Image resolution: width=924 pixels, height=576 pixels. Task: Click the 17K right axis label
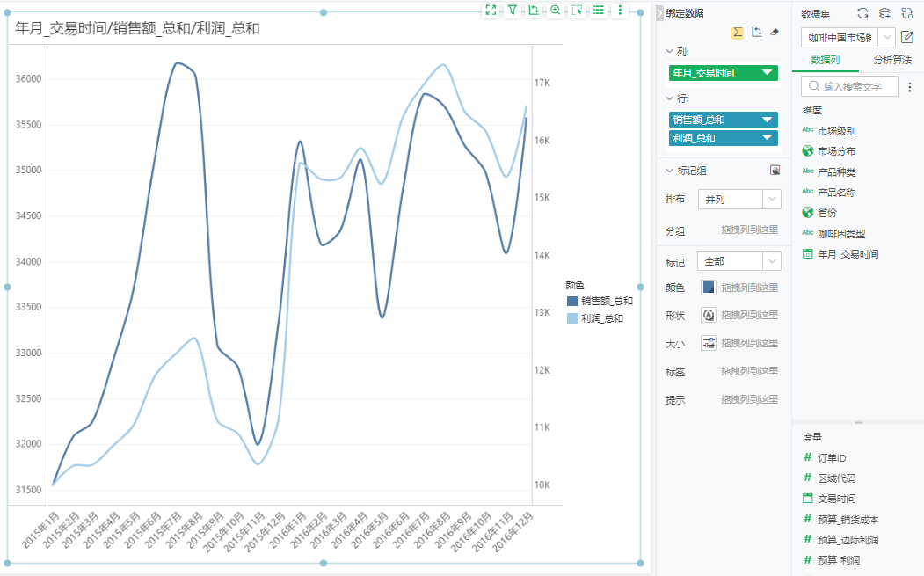tap(542, 84)
